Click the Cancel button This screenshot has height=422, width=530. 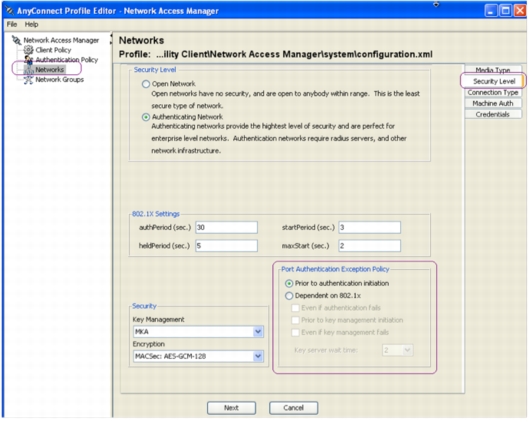[293, 408]
